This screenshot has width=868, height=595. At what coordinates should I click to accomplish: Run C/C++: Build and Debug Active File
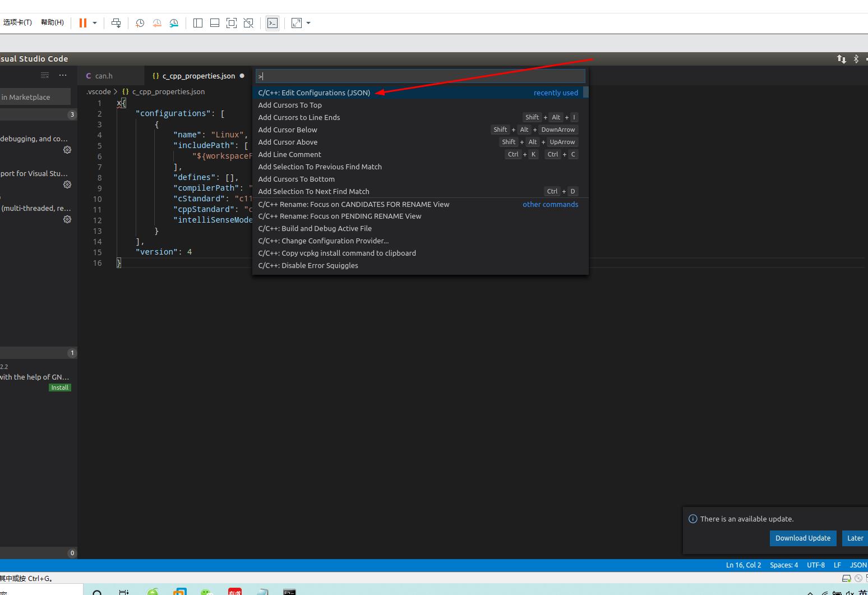418,228
